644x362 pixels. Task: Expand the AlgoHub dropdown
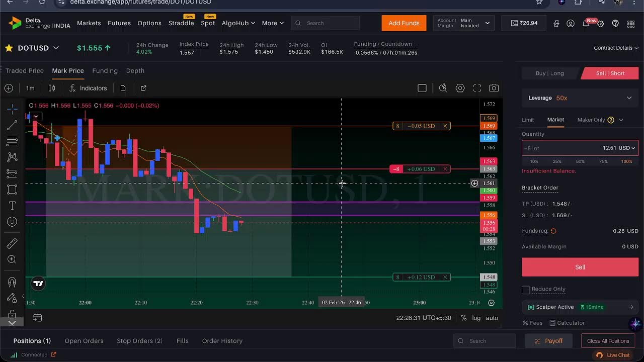tap(238, 23)
